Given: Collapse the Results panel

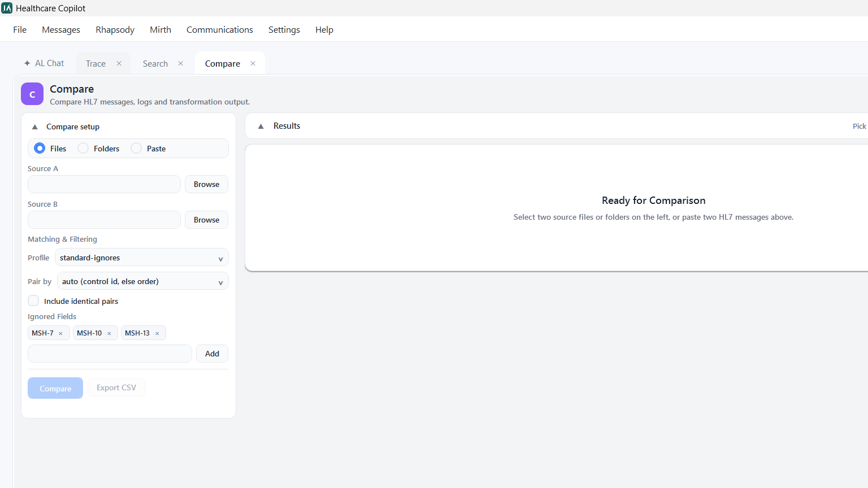Looking at the screenshot, I should [x=261, y=126].
